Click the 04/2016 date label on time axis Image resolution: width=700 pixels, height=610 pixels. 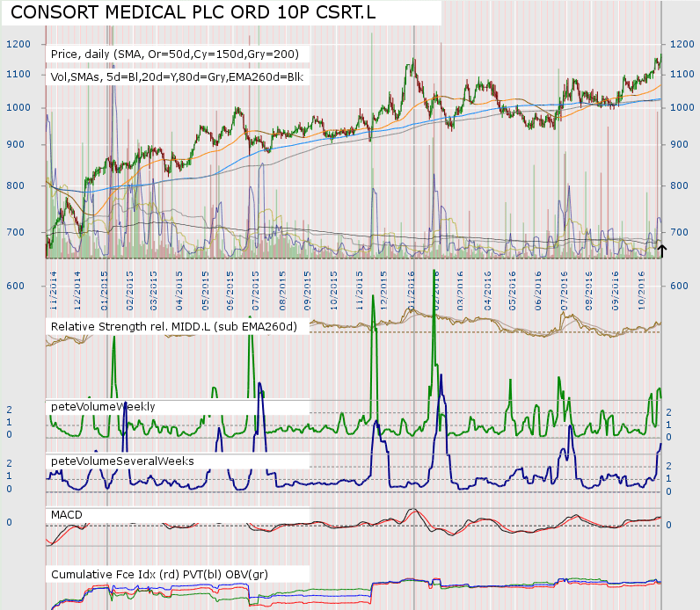pos(487,291)
